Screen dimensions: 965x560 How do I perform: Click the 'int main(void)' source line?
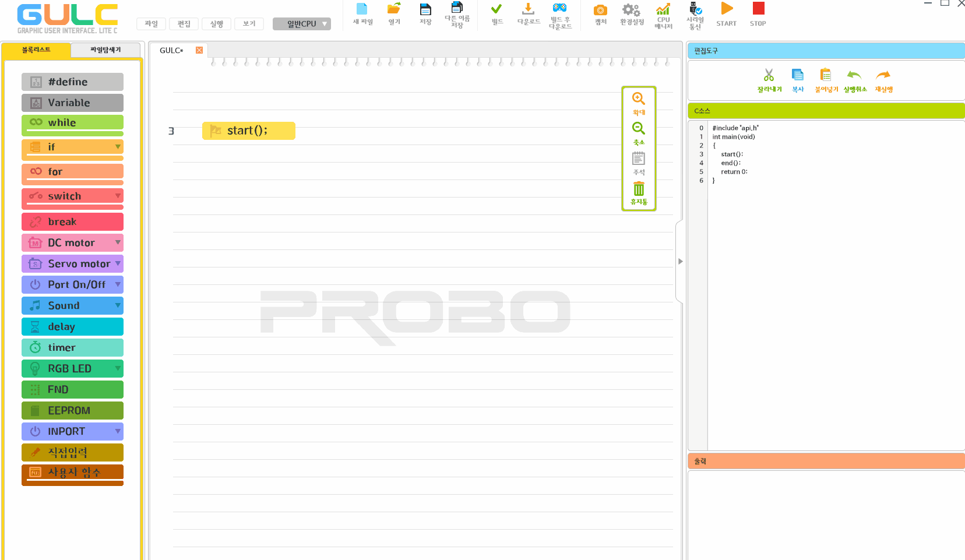pyautogui.click(x=734, y=137)
